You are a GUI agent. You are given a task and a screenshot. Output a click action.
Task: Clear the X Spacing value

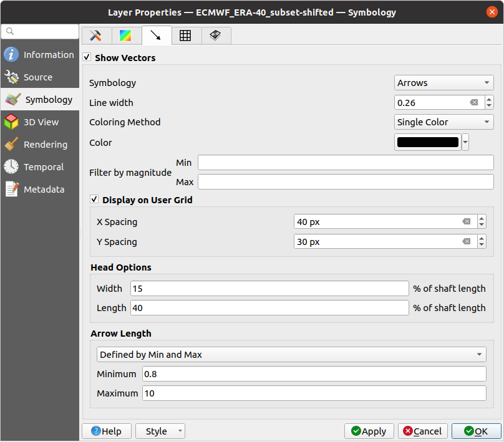(x=466, y=222)
